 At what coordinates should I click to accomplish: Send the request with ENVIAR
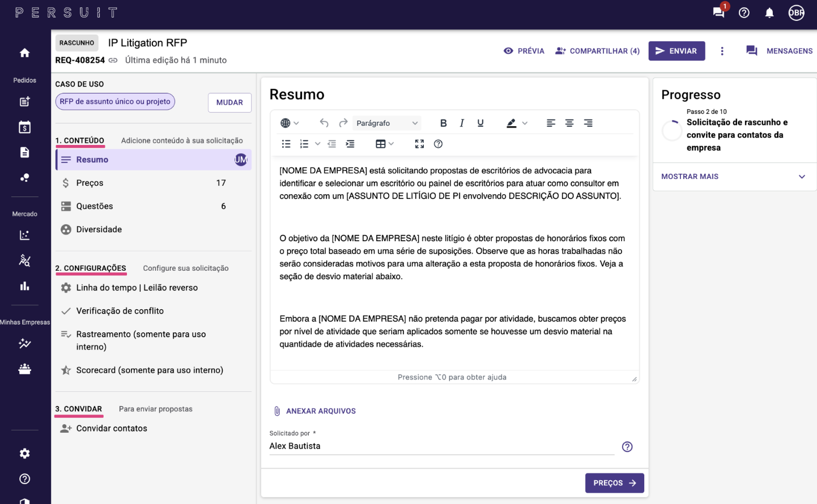(x=676, y=51)
